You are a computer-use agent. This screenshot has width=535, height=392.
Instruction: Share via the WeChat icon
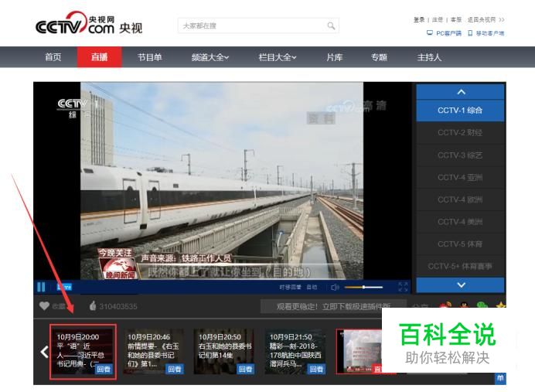(482, 305)
